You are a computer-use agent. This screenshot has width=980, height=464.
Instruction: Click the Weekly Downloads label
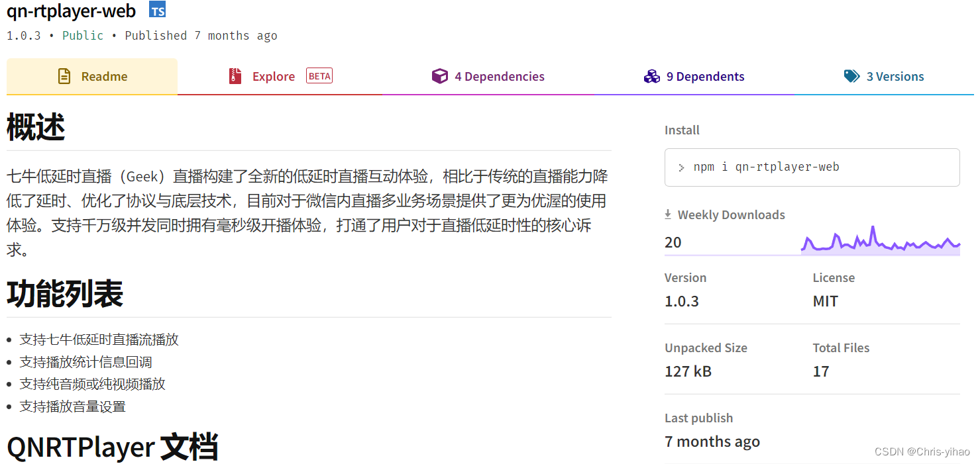[731, 215]
